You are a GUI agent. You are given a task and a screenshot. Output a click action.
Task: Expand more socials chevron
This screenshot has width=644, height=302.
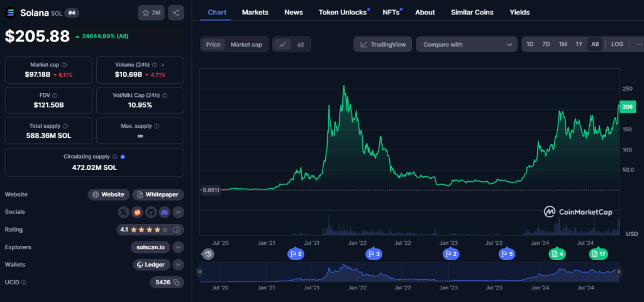(x=178, y=213)
